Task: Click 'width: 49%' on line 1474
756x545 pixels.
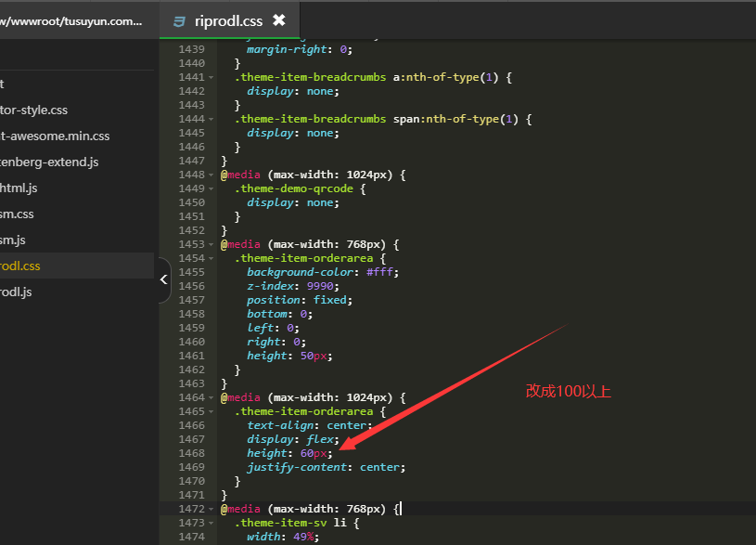Action: tap(283, 537)
